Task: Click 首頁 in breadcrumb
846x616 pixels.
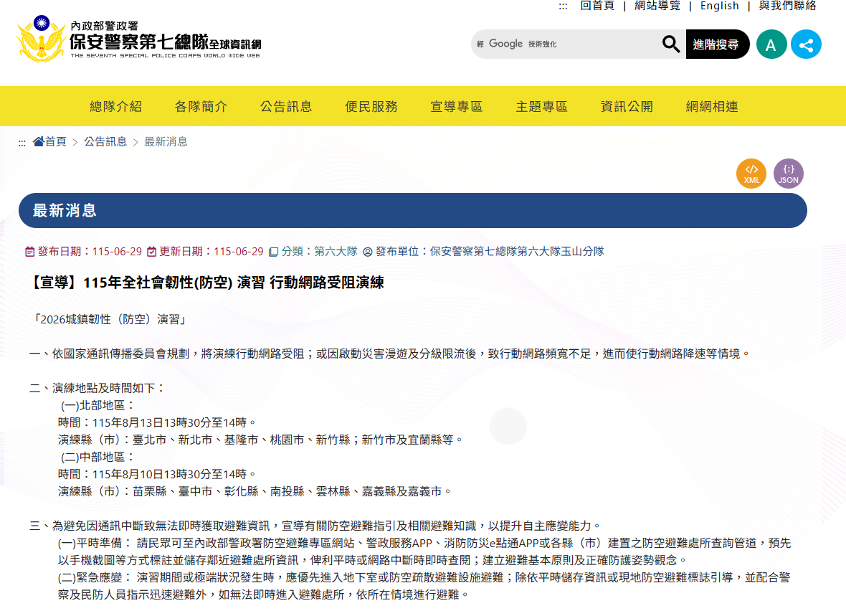Action: pos(56,141)
